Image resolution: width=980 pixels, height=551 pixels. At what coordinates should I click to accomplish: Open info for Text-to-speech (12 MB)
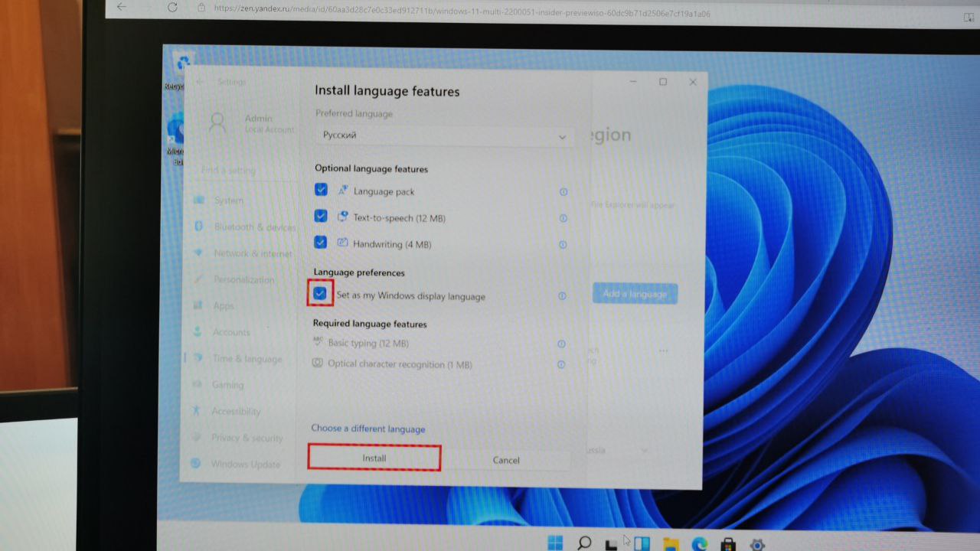[563, 218]
